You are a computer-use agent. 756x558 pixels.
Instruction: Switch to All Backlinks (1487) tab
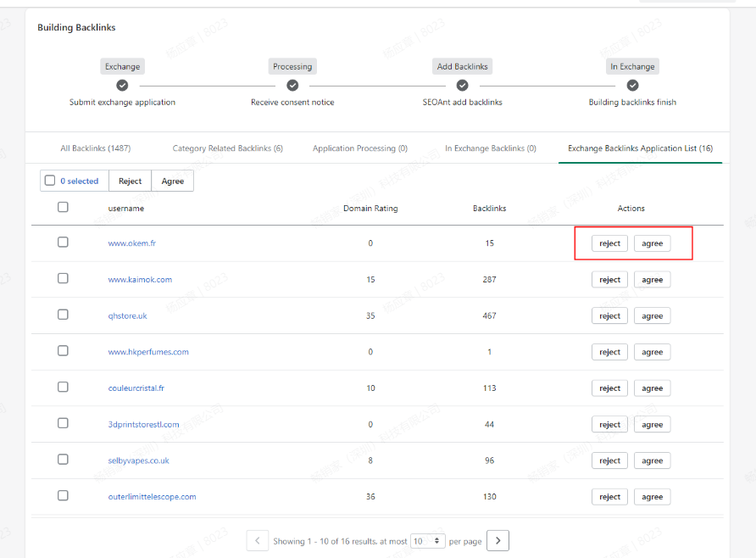96,148
